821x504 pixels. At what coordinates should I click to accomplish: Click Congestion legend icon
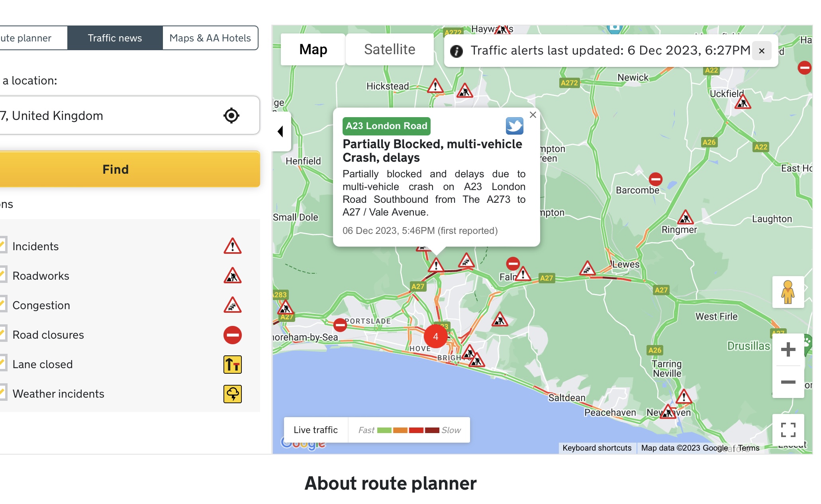[x=233, y=305]
